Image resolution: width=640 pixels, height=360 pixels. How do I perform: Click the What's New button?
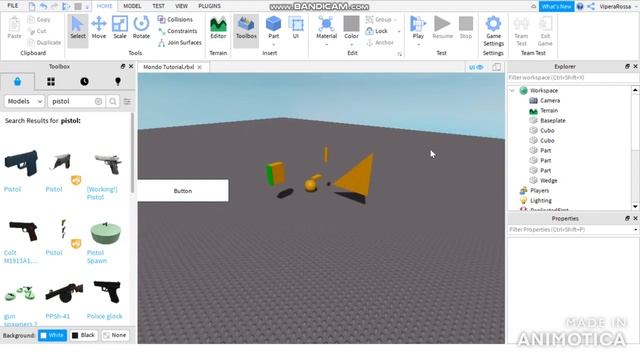pos(556,7)
